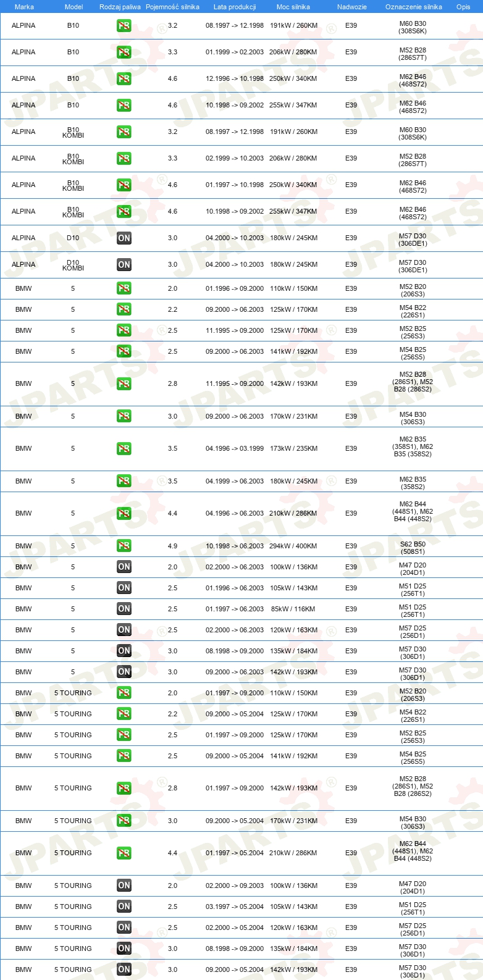Click the 12.1996 -> 10.1998 production years cell
Screen dimensions: 483x980
pyautogui.click(x=235, y=78)
